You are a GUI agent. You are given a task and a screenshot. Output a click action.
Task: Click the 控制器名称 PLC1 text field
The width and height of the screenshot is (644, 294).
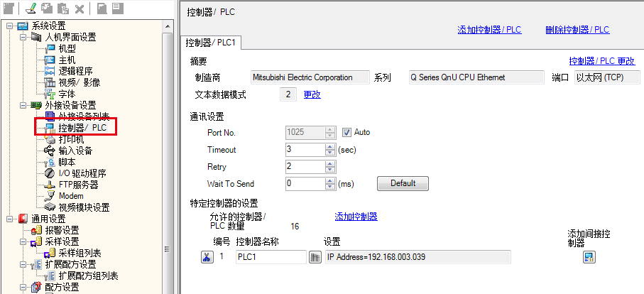[x=270, y=257]
